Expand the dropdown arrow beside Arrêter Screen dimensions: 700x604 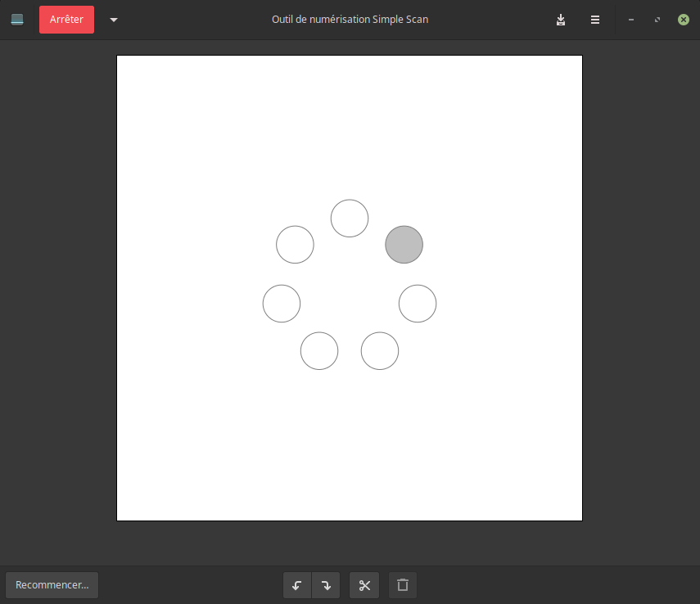tap(114, 20)
